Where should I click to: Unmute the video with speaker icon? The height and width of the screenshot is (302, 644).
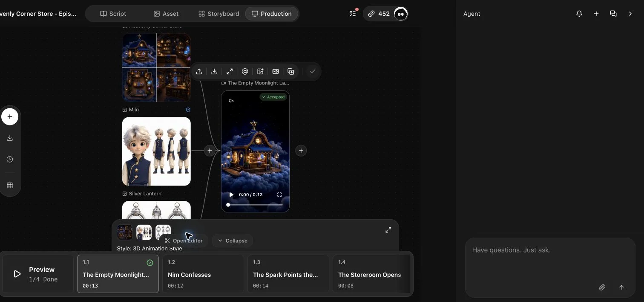click(231, 101)
